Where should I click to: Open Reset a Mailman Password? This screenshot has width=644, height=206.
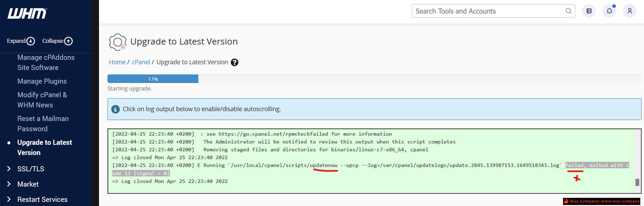tap(43, 124)
